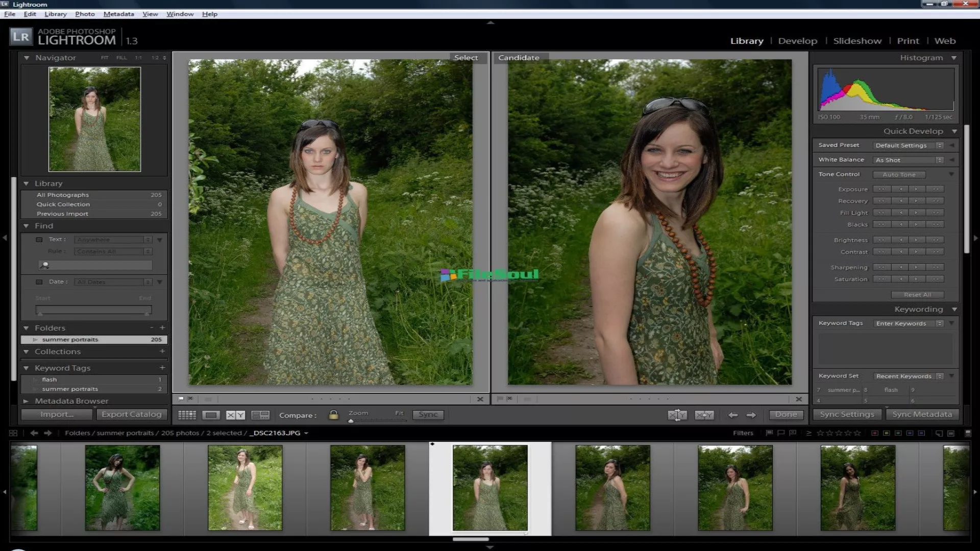
Task: Filter photos by the pick flag icon
Action: pyautogui.click(x=768, y=433)
